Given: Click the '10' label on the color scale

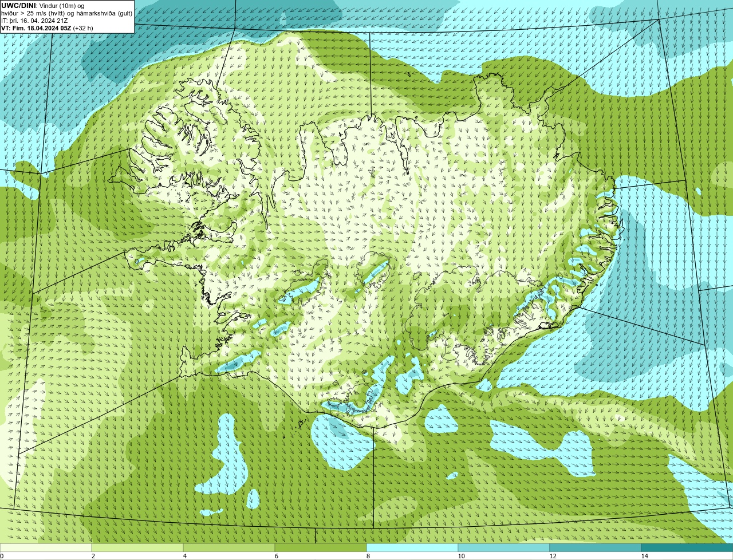Looking at the screenshot, I should (461, 556).
